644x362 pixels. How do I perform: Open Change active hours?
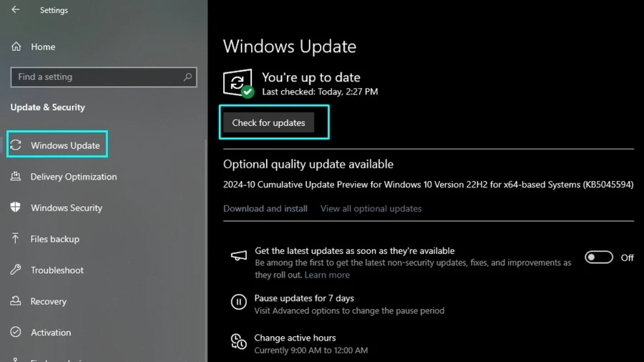pos(295,338)
